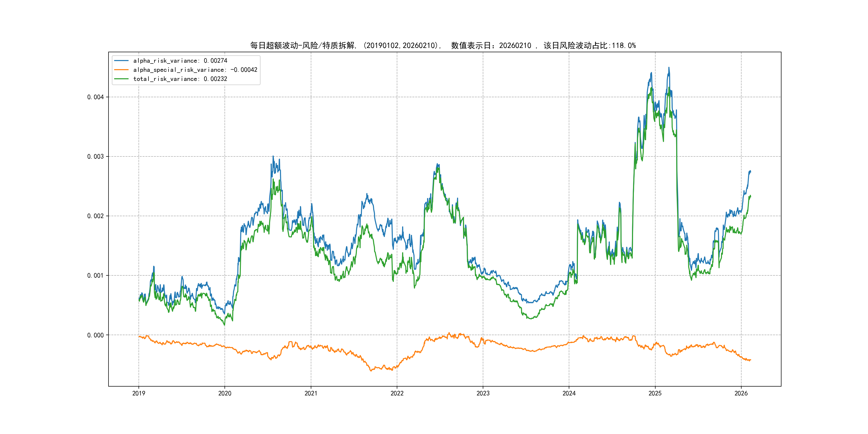This screenshot has width=868, height=434.
Task: Click the 2024 x-axis tick label
Action: pyautogui.click(x=569, y=393)
